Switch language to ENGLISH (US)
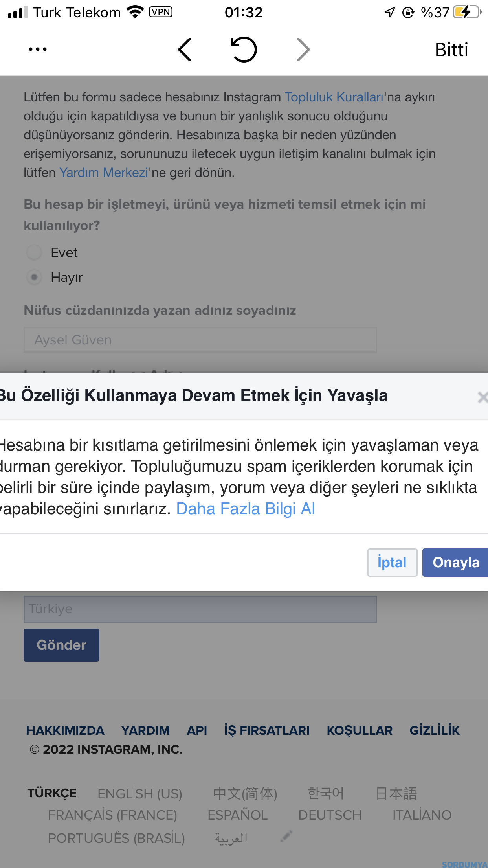 tap(140, 794)
